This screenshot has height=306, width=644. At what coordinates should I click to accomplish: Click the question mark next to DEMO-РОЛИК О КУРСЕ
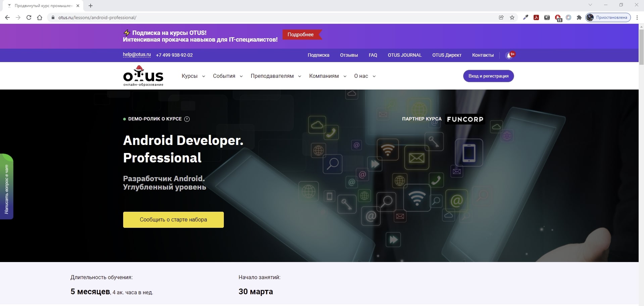(187, 119)
